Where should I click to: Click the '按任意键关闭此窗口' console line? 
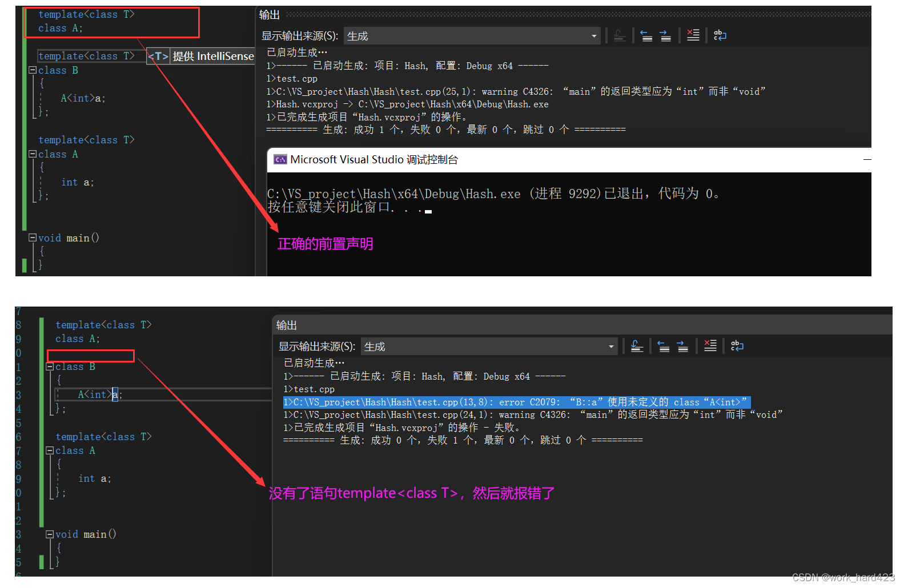click(345, 207)
